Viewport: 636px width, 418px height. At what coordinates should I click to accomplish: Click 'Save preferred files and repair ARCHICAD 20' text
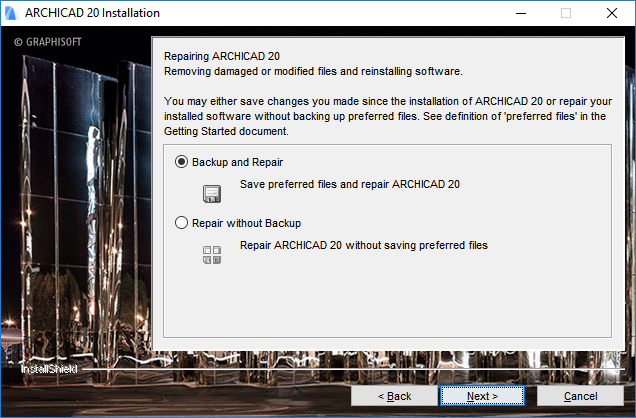tap(350, 184)
